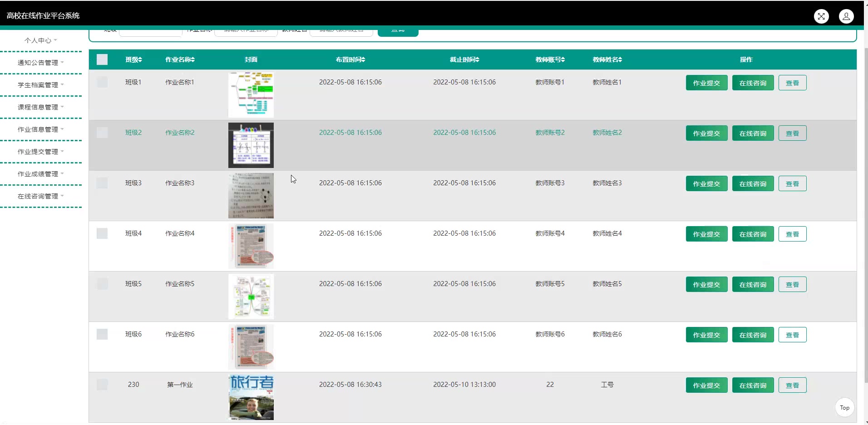Toggle the select-all checkbox in table header
The width and height of the screenshot is (868, 425).
pos(102,59)
